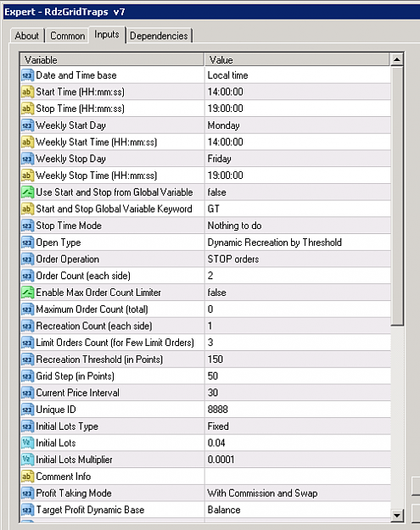The width and height of the screenshot is (420, 530).
Task: Click the icon beside Weekly Start Time
Action: pos(27,142)
